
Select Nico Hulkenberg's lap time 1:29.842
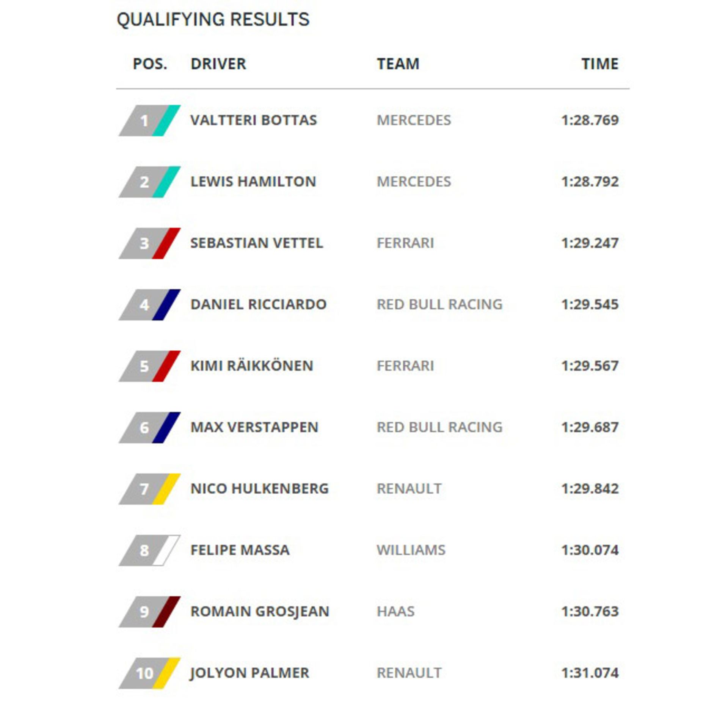point(590,489)
